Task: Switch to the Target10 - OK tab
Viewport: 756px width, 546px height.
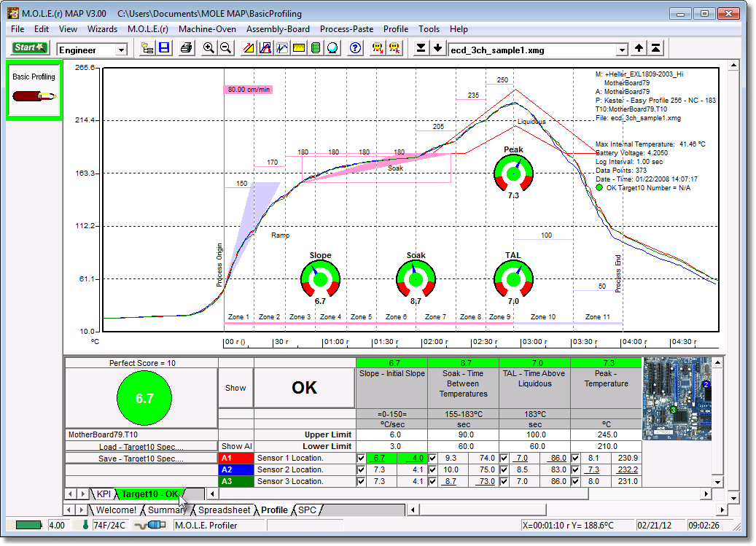Action: pos(149,494)
